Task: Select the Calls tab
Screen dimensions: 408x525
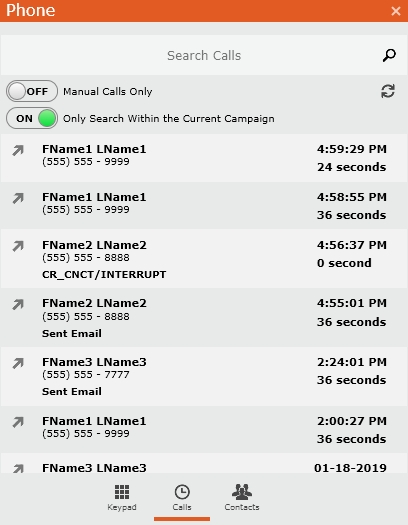Action: click(182, 498)
